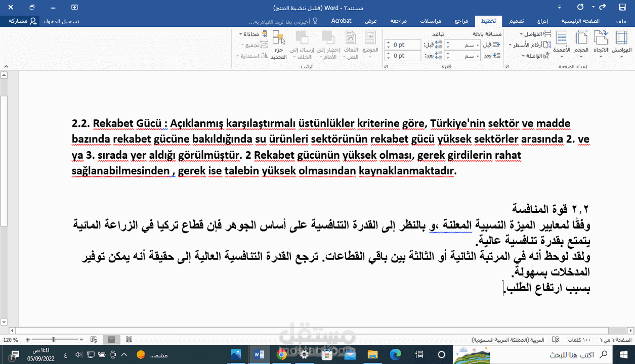This screenshot has height=364, width=635.
Task: Switch to Read Mode view icon
Action: click(x=129, y=340)
